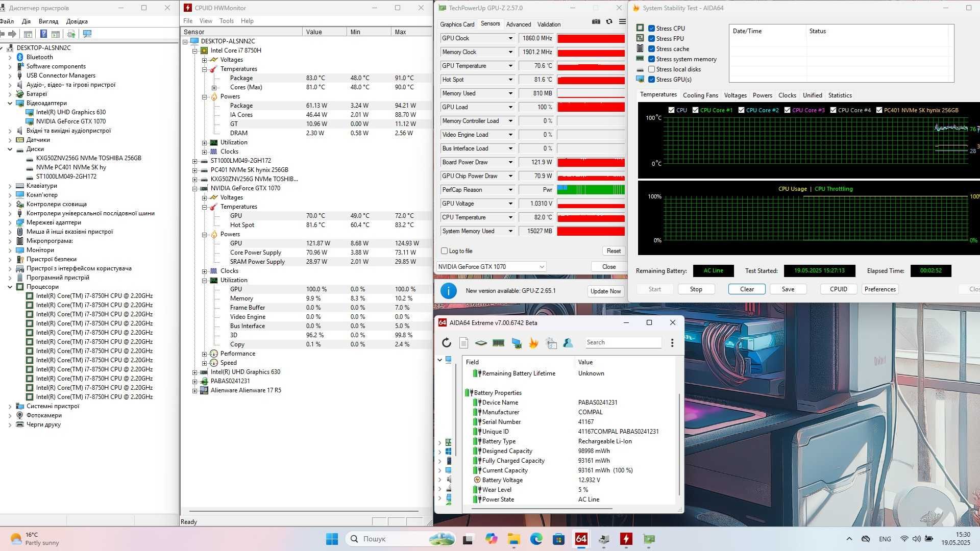Toggle Stress CPU checkbox

[x=651, y=29]
